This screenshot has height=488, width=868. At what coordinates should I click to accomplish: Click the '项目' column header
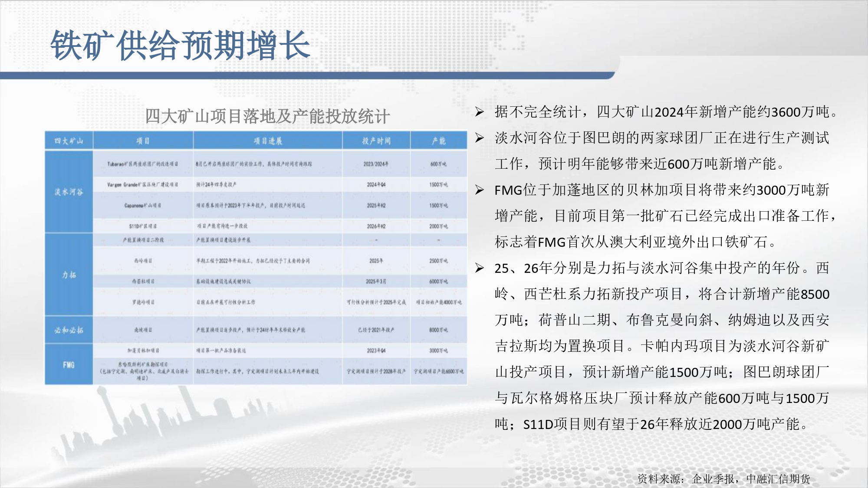click(x=143, y=141)
